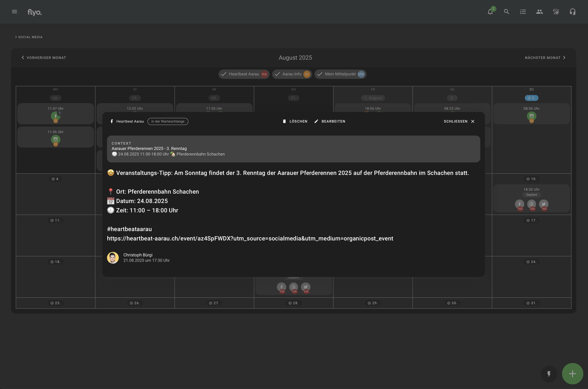
Task: Click the #heartbeataarau hashtag
Action: [129, 229]
